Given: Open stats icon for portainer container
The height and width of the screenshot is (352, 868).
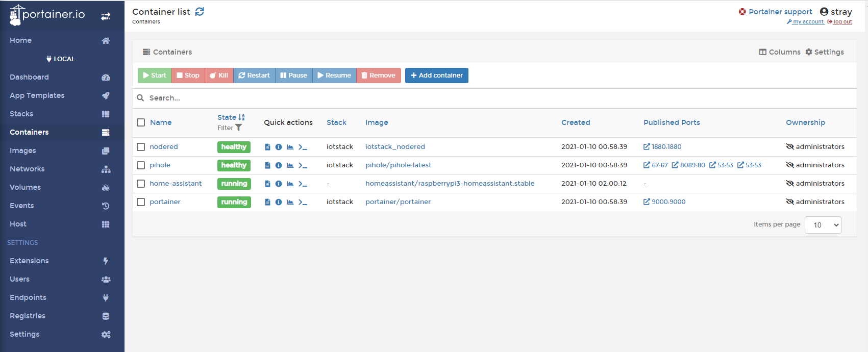Looking at the screenshot, I should pyautogui.click(x=290, y=202).
